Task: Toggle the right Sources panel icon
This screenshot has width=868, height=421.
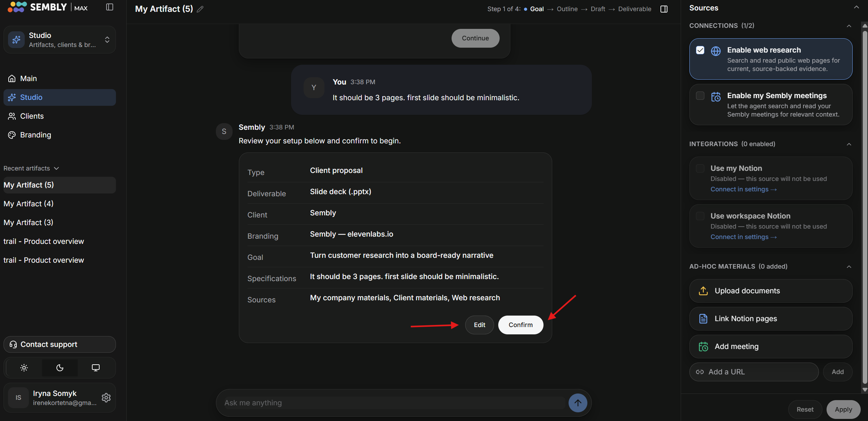Action: 664,9
